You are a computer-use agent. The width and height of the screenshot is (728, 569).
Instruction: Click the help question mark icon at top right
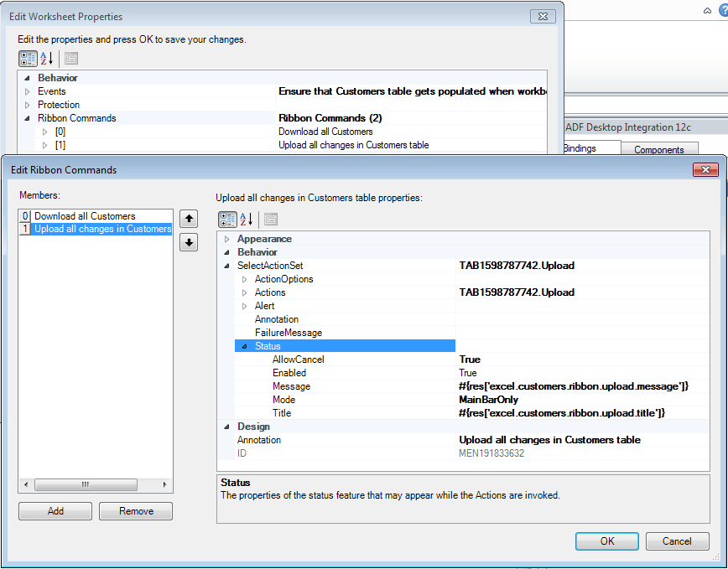tap(723, 10)
